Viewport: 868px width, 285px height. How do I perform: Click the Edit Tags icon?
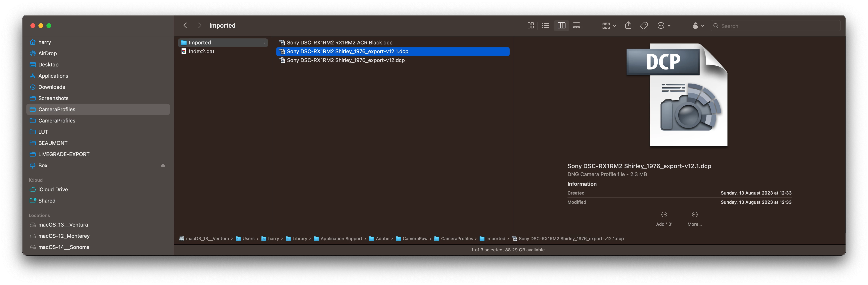tap(644, 26)
